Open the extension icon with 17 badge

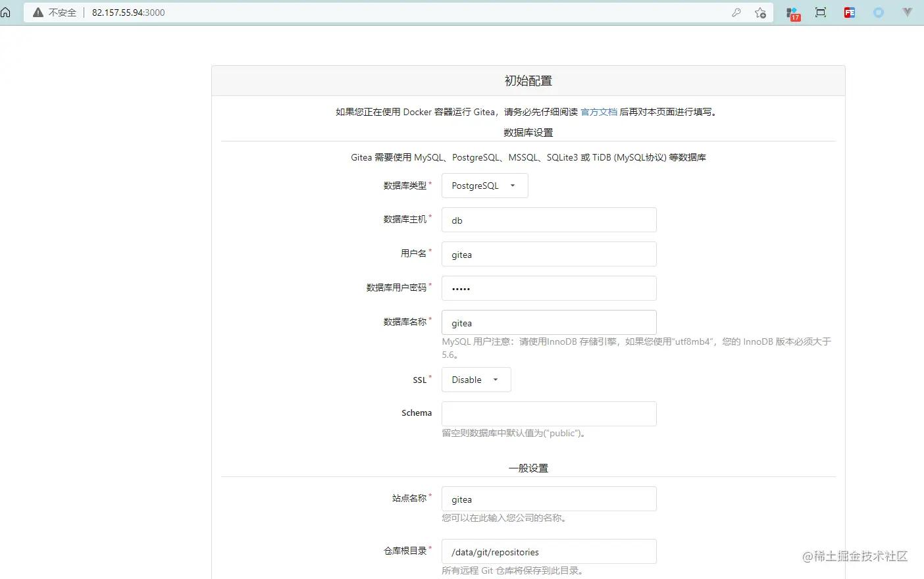793,13
